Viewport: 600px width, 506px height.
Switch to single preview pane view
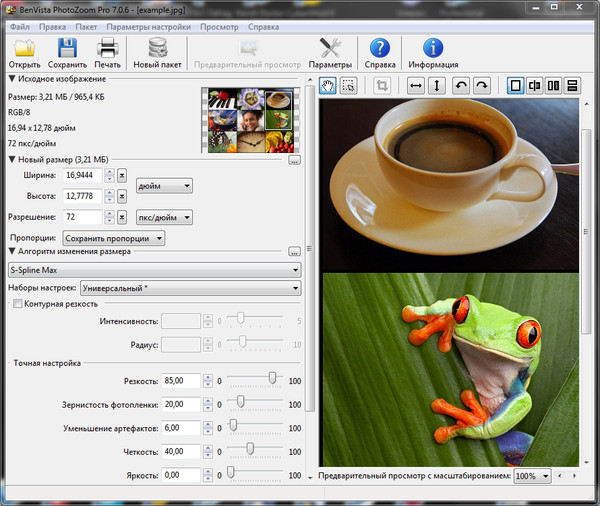pyautogui.click(x=516, y=86)
